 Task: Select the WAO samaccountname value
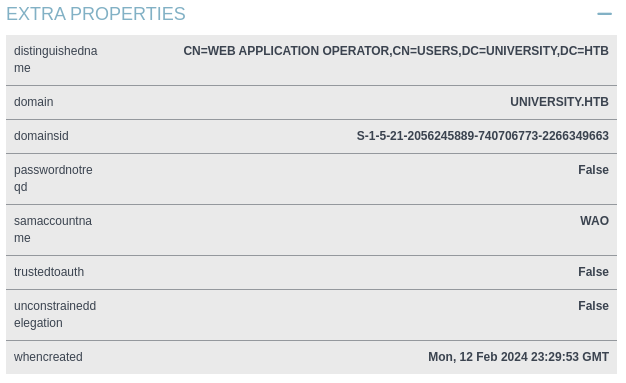pyautogui.click(x=594, y=221)
